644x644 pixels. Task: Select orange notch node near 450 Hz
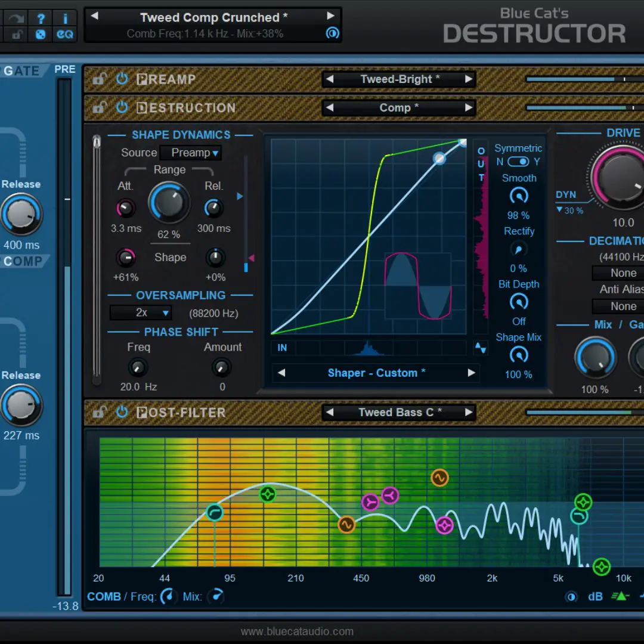click(346, 525)
